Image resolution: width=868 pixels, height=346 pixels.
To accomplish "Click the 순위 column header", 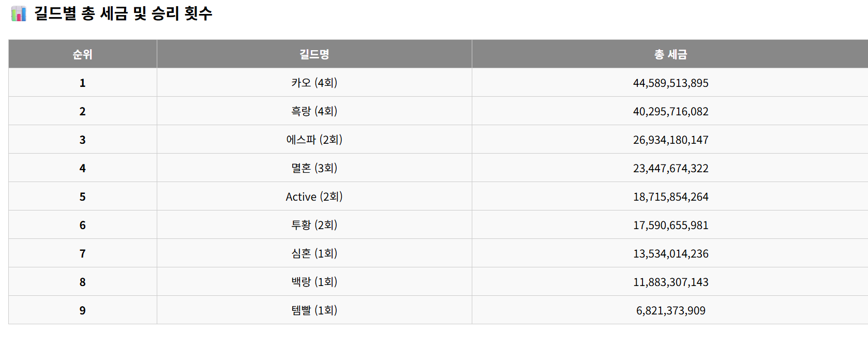I will click(x=82, y=54).
